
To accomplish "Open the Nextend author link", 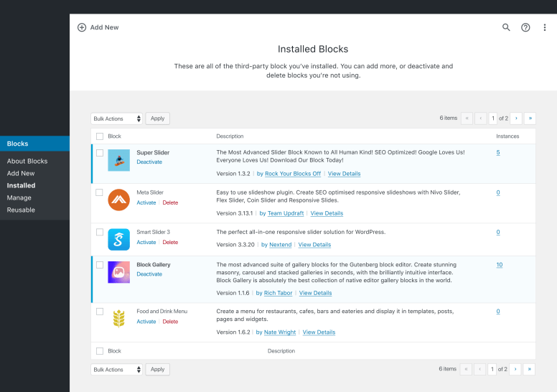I will (280, 245).
